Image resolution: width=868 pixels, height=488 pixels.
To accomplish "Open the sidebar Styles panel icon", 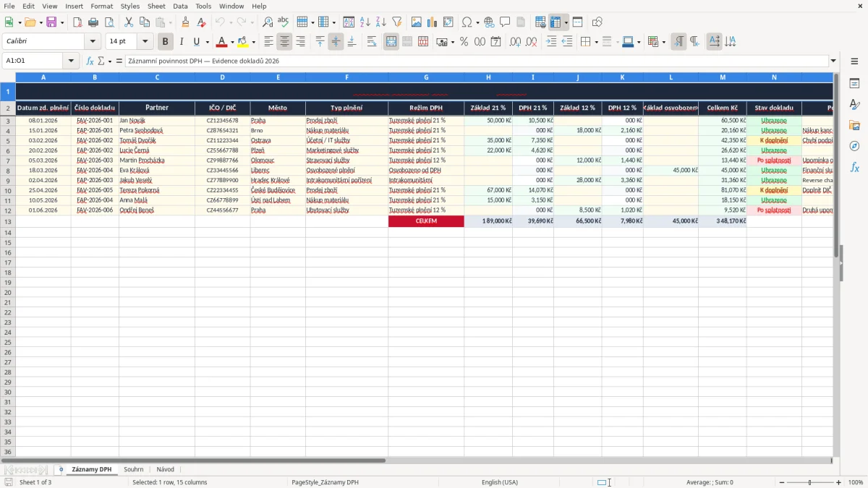I will [854, 105].
